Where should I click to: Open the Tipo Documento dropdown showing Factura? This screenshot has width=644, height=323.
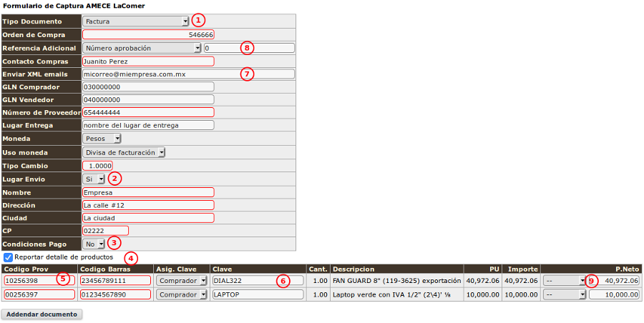[135, 21]
